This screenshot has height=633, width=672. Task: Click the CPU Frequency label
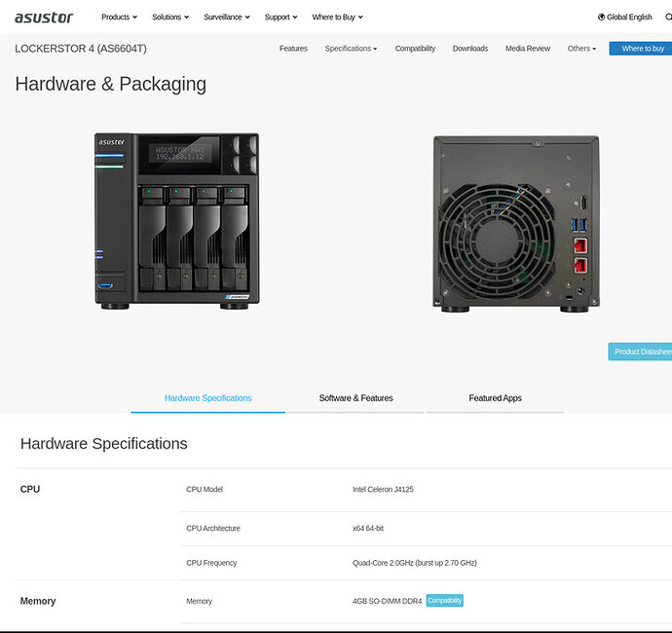(211, 563)
